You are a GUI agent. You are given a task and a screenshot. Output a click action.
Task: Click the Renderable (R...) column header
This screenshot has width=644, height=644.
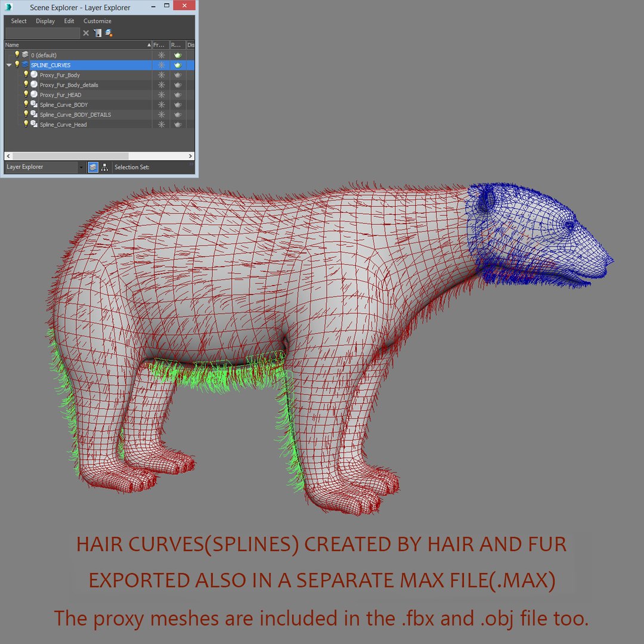(178, 45)
